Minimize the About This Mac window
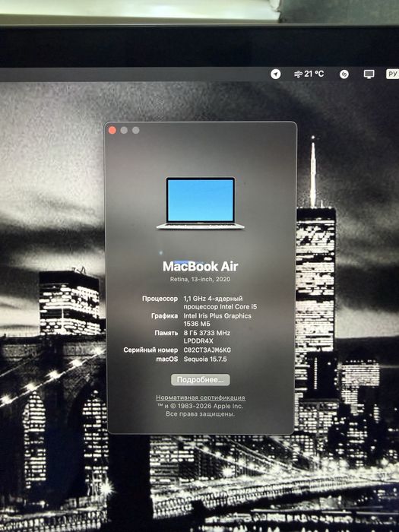Screen dimensions: 399x532 (124, 130)
